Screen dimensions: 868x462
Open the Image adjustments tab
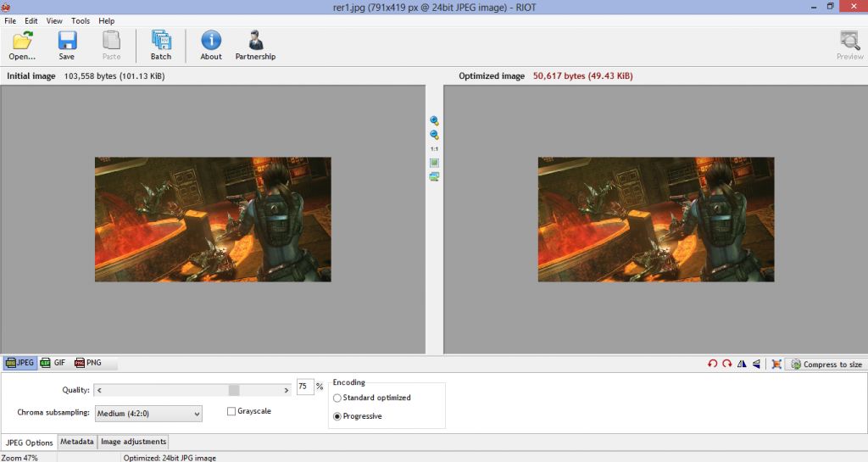click(x=133, y=442)
